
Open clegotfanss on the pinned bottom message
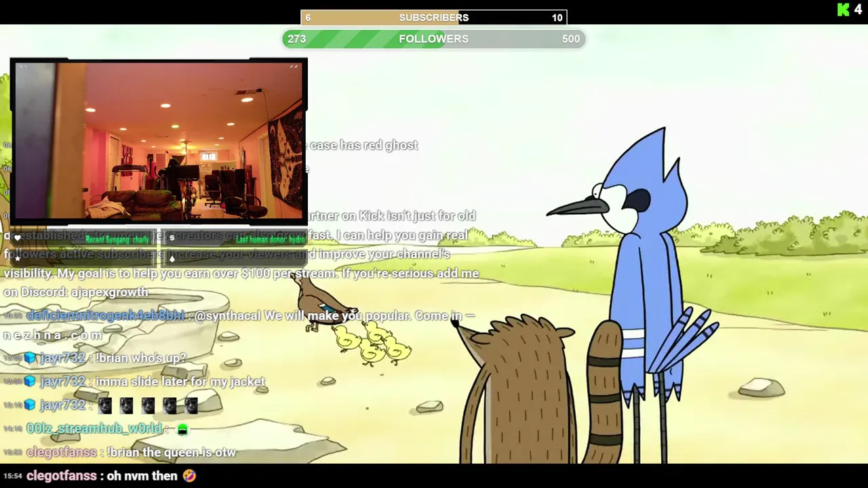coord(62,476)
